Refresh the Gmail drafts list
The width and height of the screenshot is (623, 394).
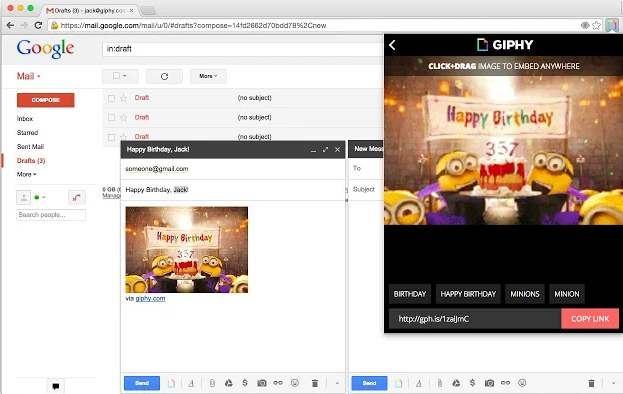(164, 76)
